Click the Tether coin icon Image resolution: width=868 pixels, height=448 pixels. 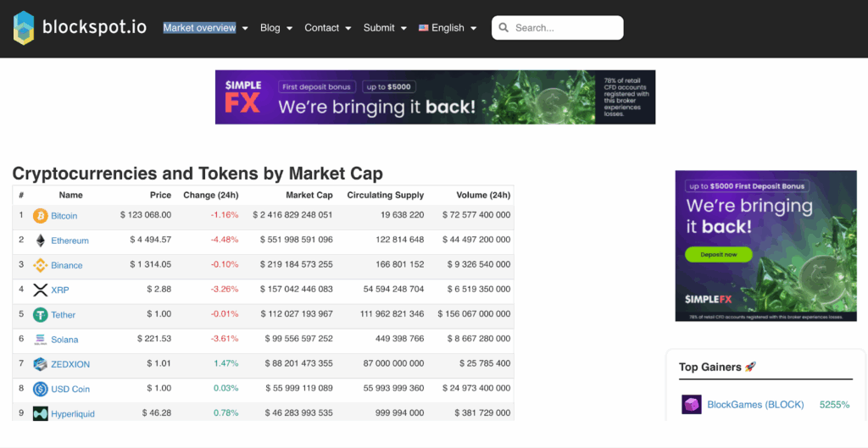tap(40, 315)
